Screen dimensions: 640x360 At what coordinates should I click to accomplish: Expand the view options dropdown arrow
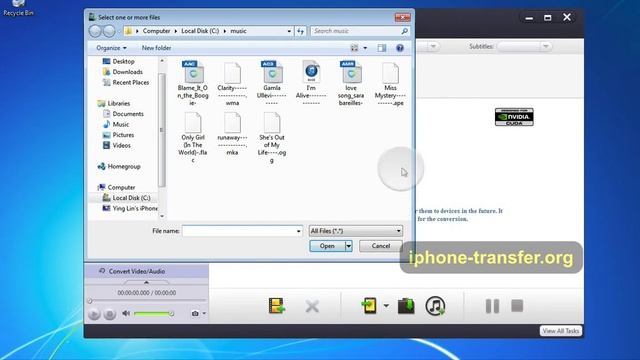click(x=365, y=48)
